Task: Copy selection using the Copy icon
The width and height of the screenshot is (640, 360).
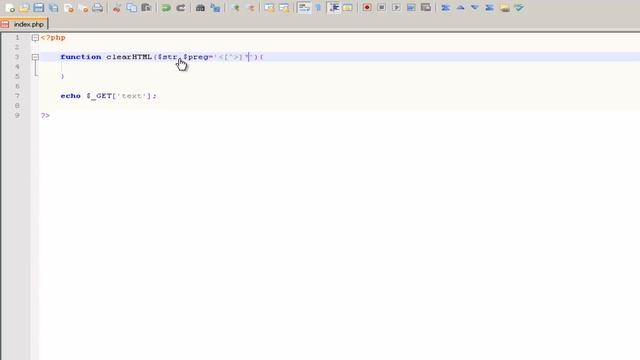Action: pos(131,8)
